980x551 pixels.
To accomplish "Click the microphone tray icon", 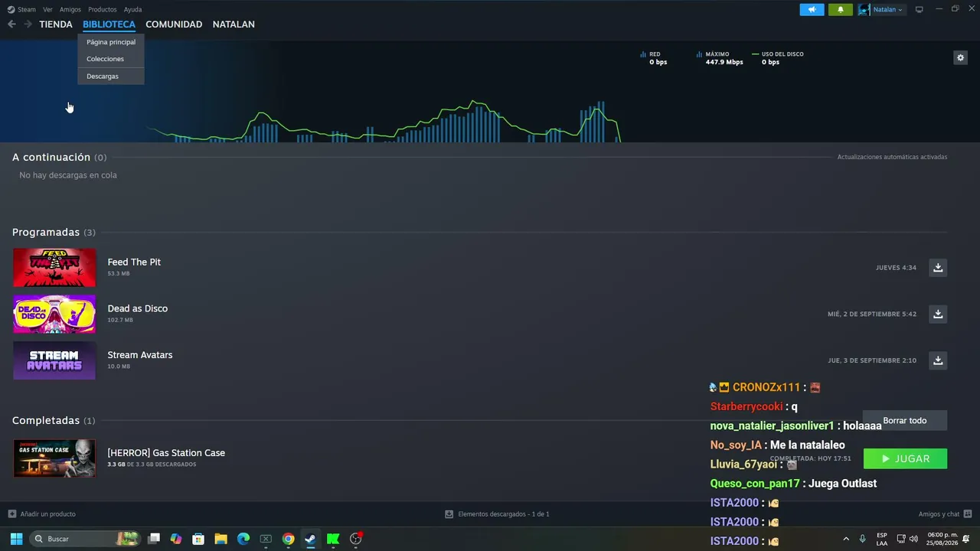I will (x=862, y=539).
